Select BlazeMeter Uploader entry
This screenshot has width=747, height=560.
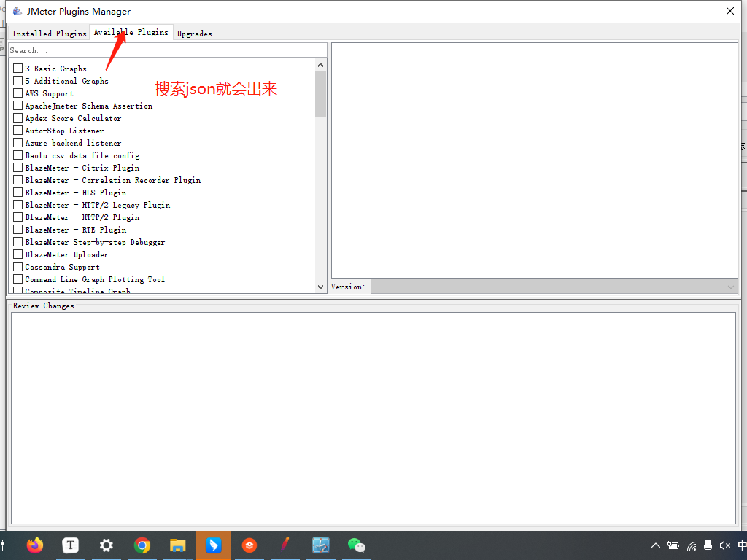(x=66, y=254)
